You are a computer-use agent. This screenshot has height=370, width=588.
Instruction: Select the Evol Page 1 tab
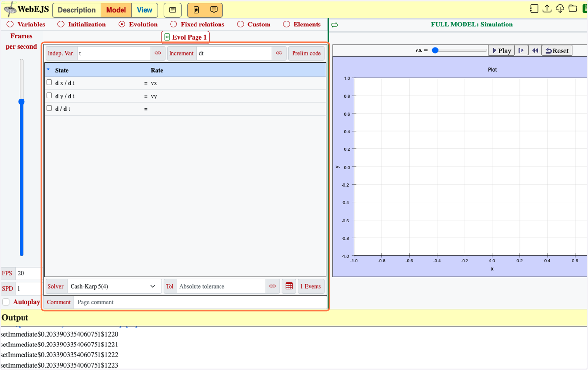point(185,37)
